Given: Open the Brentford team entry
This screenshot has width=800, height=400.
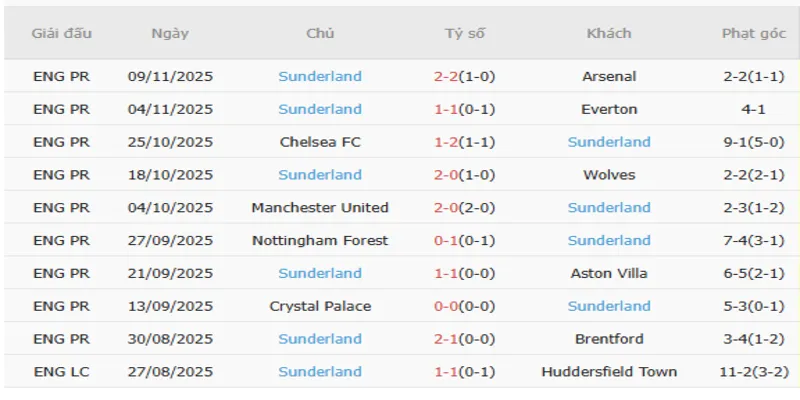Looking at the screenshot, I should click(x=609, y=339).
